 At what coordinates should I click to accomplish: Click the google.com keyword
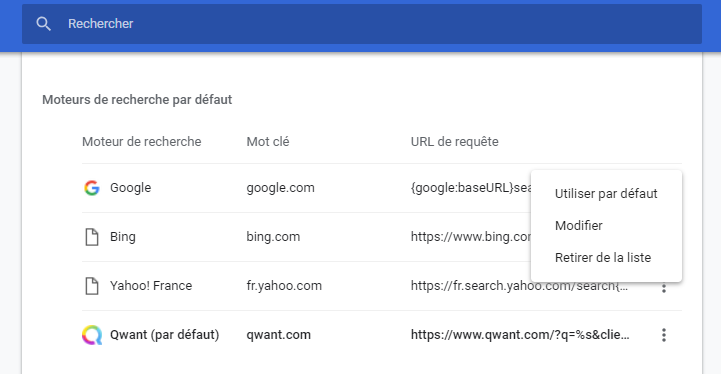[x=280, y=188]
